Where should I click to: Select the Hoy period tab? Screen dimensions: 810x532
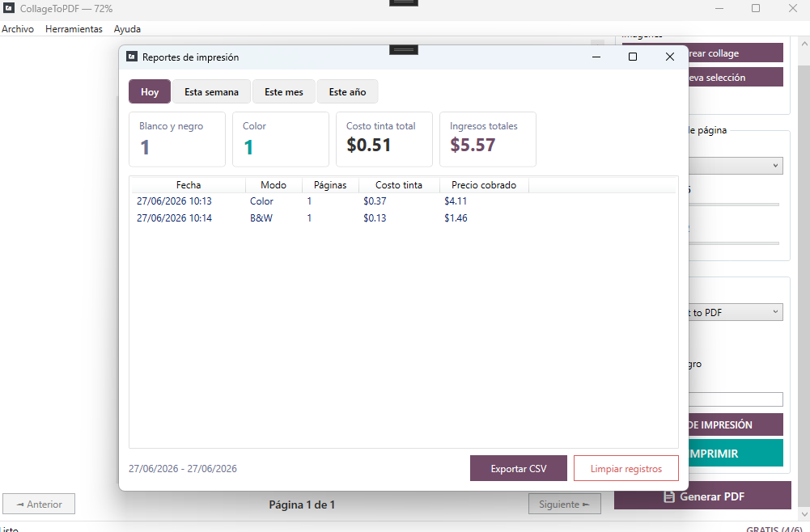coord(149,92)
